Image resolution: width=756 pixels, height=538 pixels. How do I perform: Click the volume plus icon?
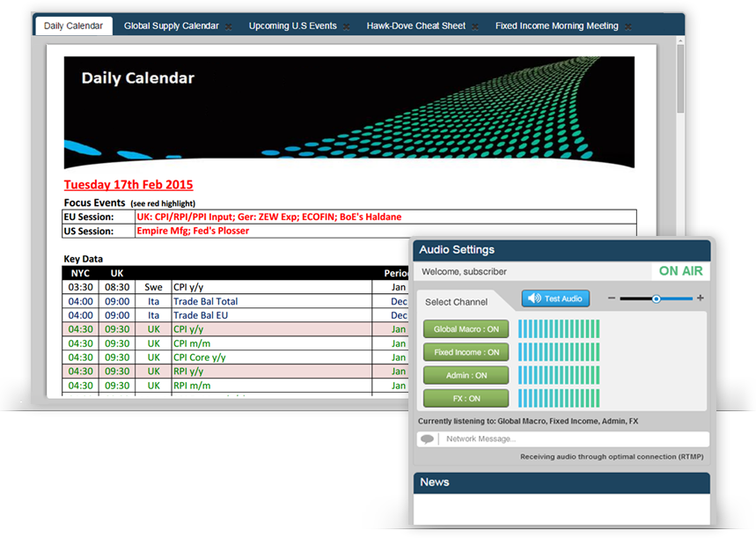(701, 298)
